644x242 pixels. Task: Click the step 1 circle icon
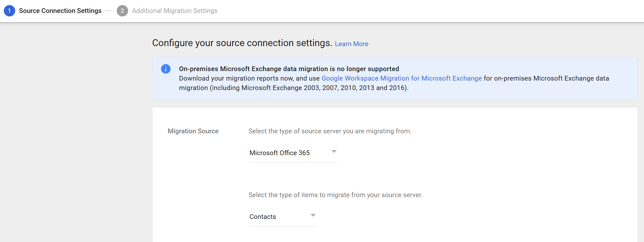point(9,11)
